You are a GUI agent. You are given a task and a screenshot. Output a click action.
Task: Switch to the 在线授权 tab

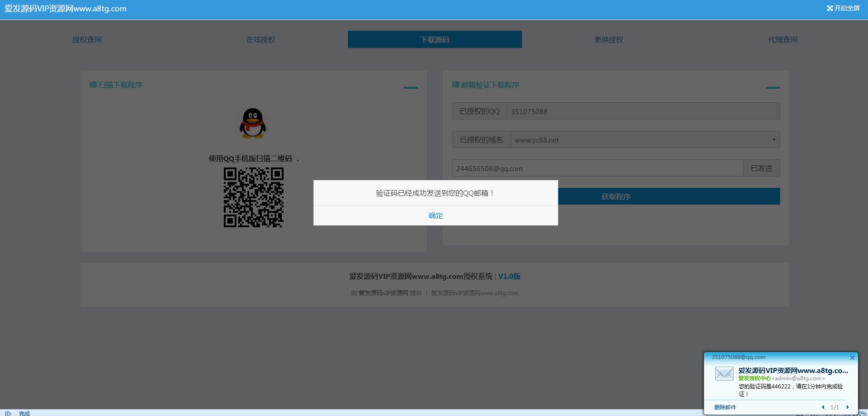click(260, 40)
